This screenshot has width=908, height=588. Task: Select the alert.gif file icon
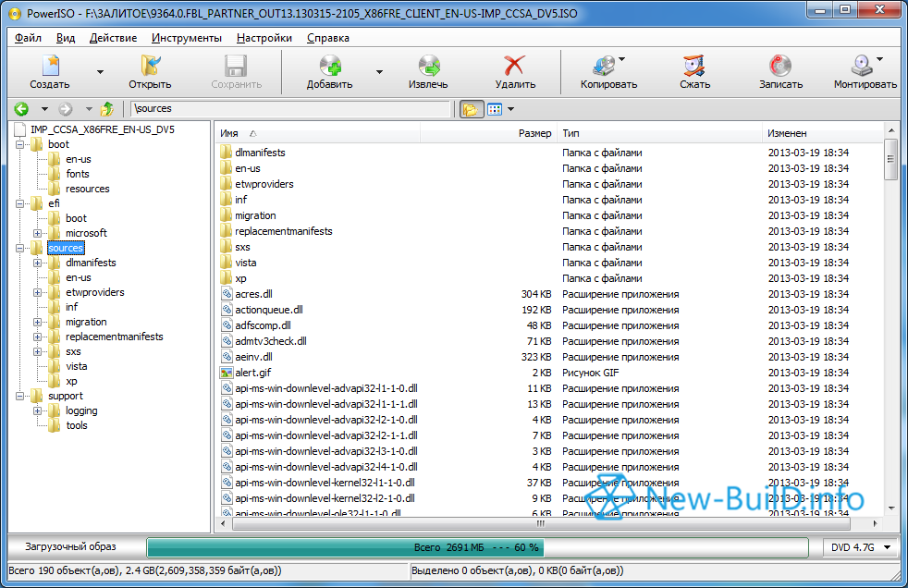[x=227, y=373]
